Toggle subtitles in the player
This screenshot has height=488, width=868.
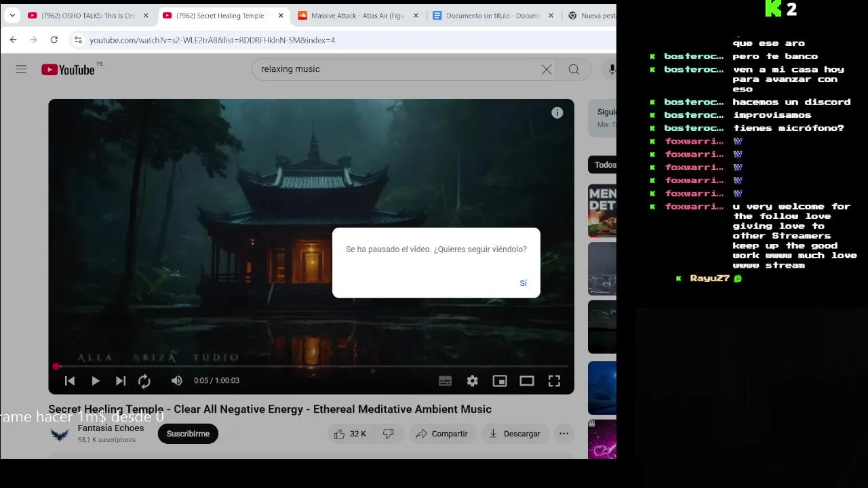pos(445,381)
